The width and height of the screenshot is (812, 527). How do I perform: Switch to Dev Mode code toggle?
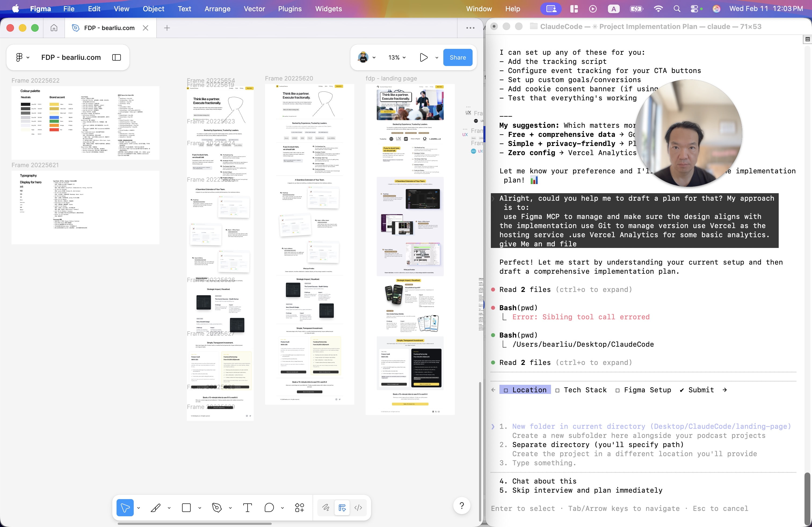click(358, 508)
